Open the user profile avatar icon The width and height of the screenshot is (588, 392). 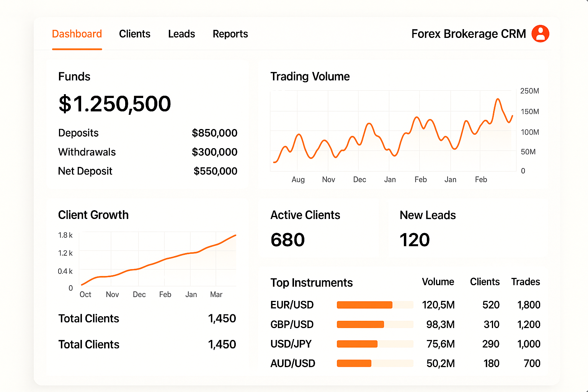[x=540, y=34]
